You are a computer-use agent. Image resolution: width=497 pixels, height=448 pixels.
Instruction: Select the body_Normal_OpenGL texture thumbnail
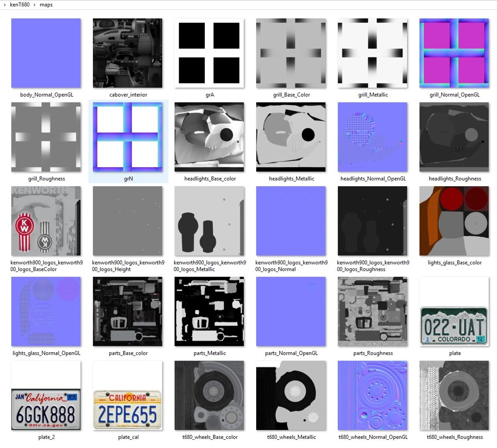pyautogui.click(x=46, y=53)
